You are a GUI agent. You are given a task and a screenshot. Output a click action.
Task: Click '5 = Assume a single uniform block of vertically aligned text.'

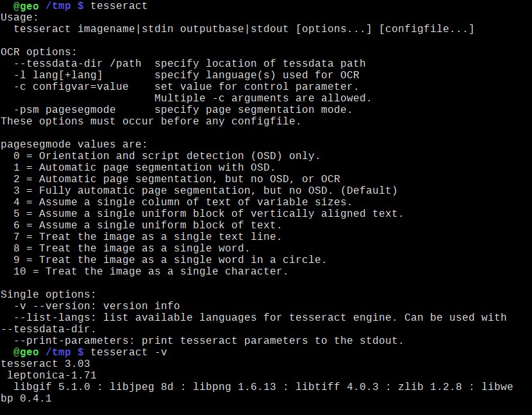tap(208, 214)
